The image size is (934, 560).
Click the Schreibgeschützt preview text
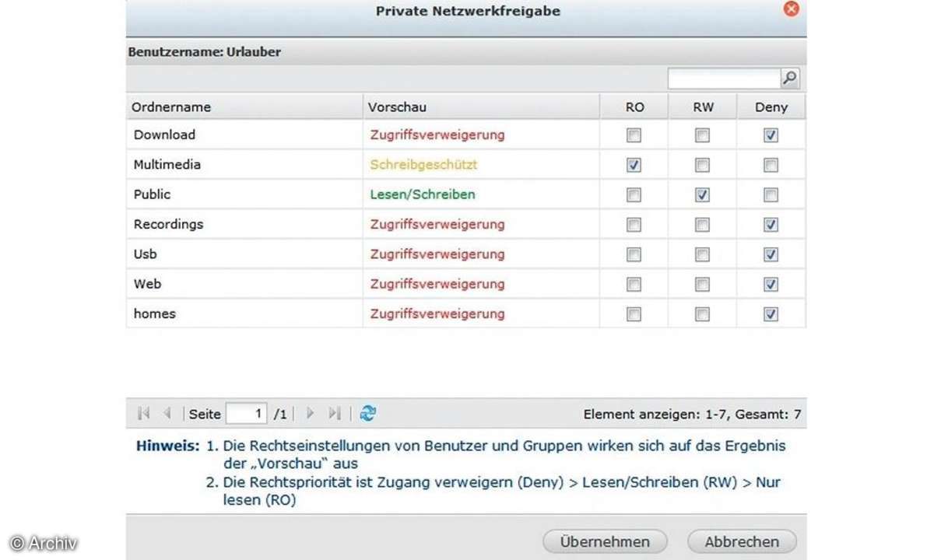[x=423, y=165]
